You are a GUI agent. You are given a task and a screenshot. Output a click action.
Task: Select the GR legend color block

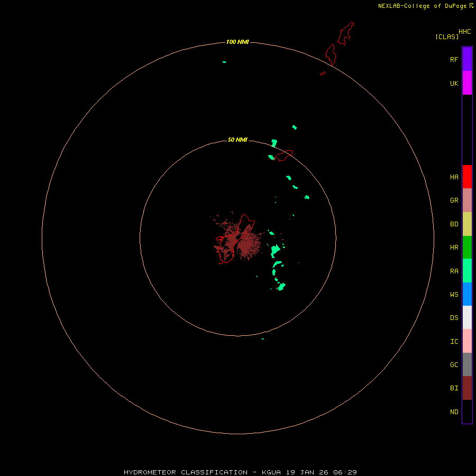coord(467,200)
